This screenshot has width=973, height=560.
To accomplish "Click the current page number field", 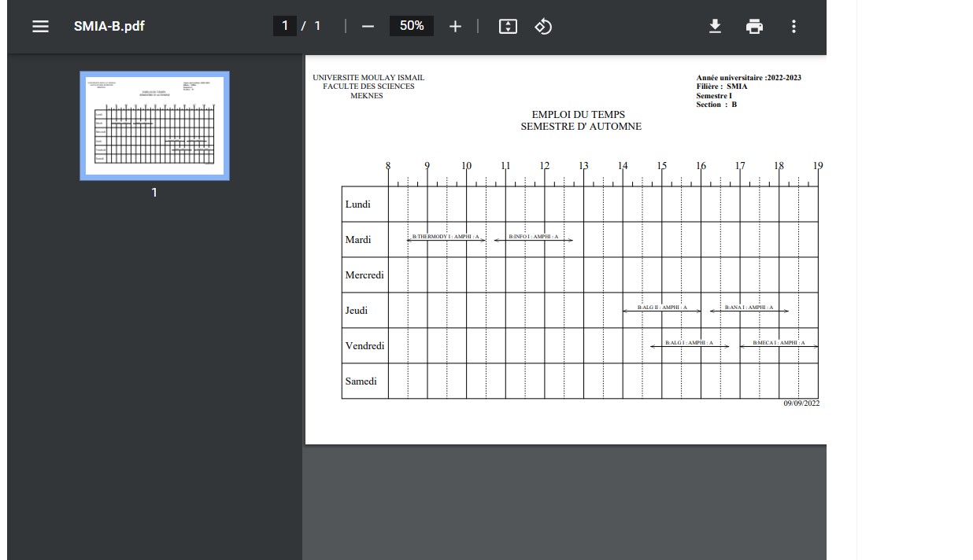I will point(284,26).
